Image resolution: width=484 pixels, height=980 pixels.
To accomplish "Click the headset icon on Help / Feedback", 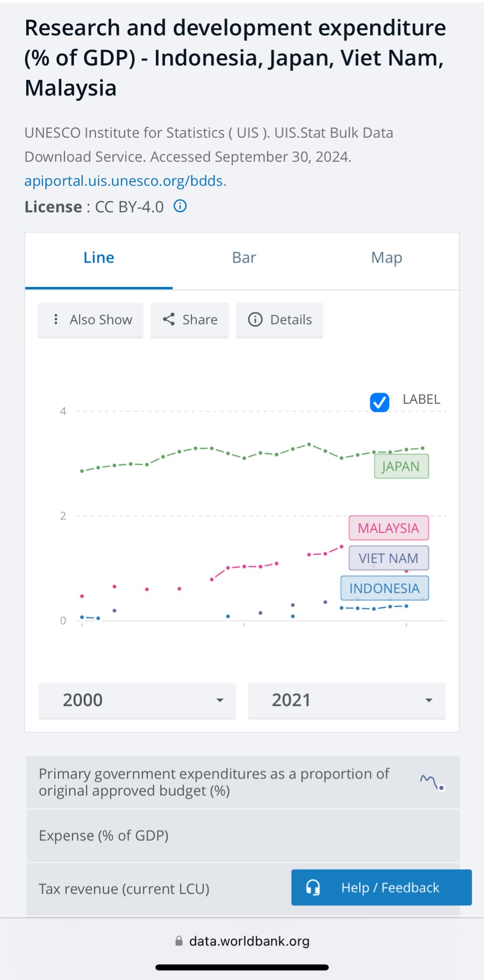I will tap(313, 888).
